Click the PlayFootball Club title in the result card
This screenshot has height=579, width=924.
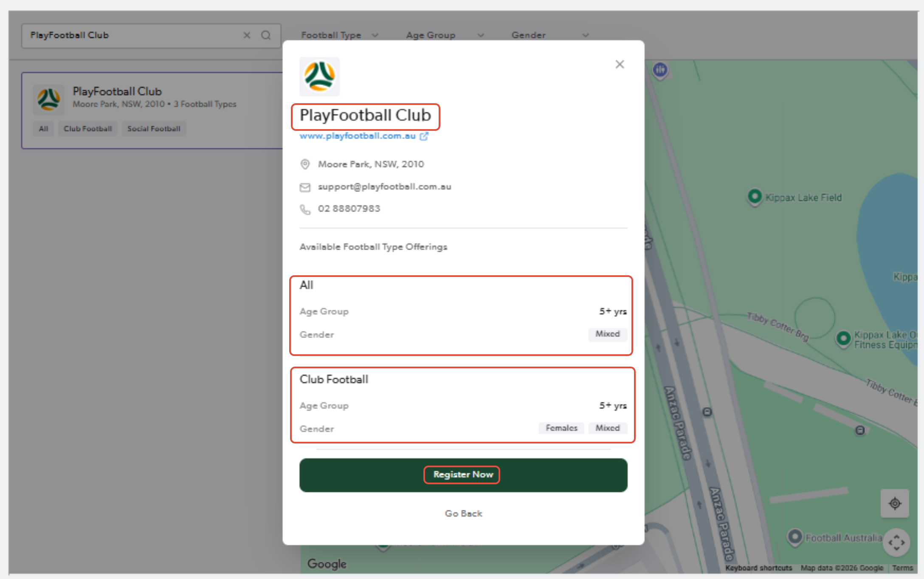[117, 91]
